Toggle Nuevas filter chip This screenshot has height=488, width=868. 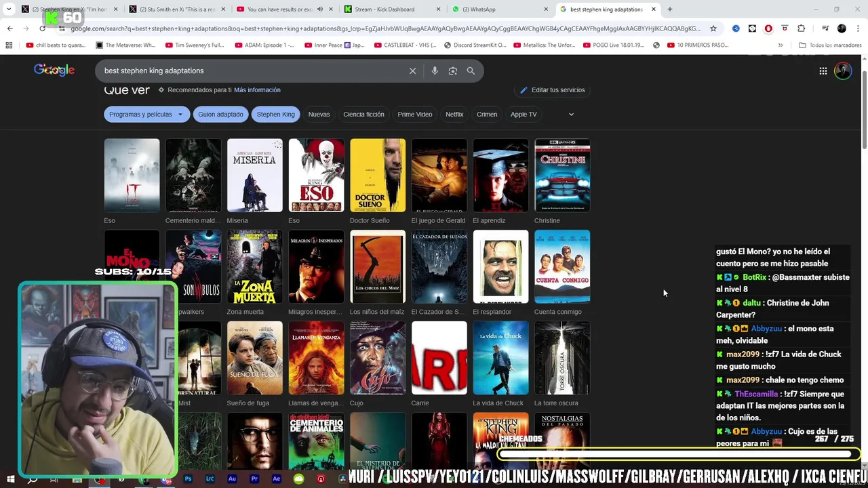coord(319,115)
